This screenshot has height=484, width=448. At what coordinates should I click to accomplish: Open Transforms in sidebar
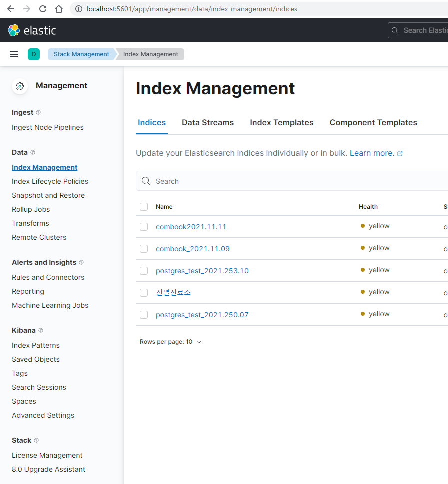point(30,223)
